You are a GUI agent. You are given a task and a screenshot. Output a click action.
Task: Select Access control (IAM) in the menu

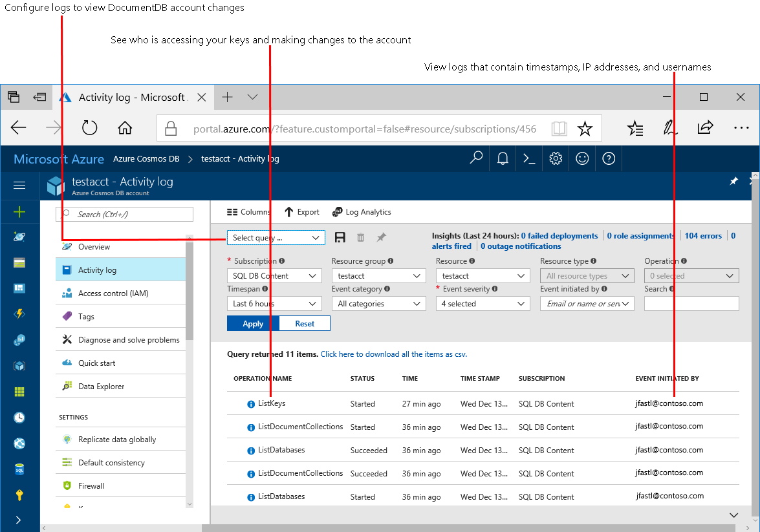[x=113, y=293]
